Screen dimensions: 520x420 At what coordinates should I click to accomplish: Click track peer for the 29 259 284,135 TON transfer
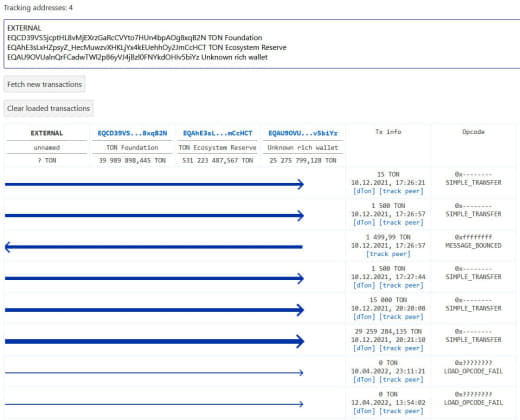pyautogui.click(x=401, y=348)
